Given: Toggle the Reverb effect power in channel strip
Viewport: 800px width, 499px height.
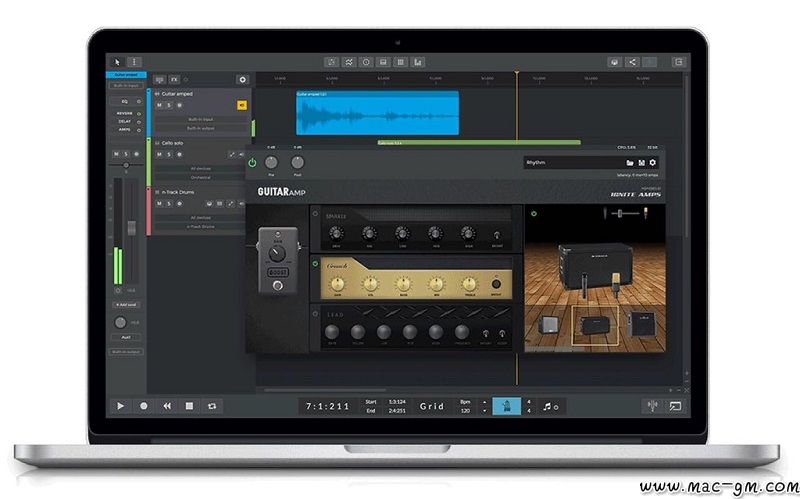Looking at the screenshot, I should [139, 114].
